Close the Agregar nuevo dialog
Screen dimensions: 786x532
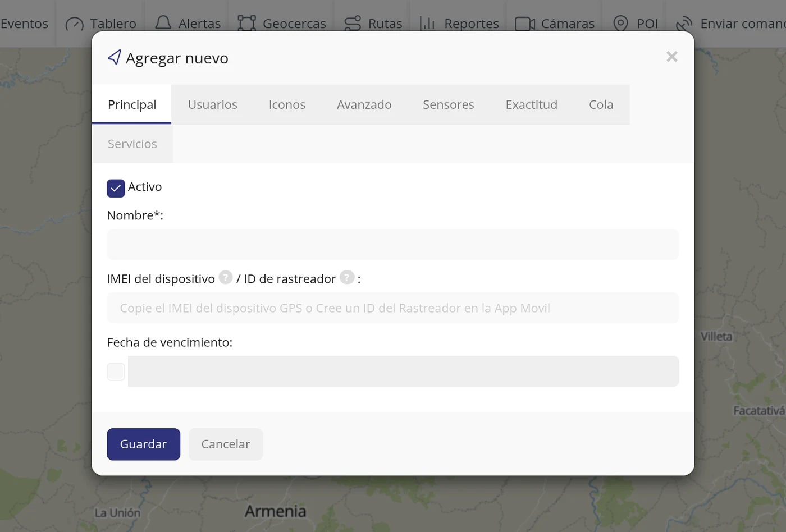point(672,57)
